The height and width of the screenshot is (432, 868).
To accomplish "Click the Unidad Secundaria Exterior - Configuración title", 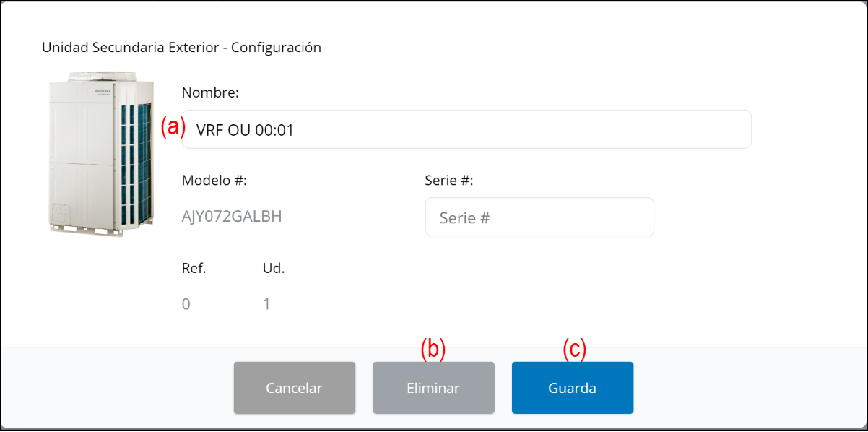I will click(181, 48).
